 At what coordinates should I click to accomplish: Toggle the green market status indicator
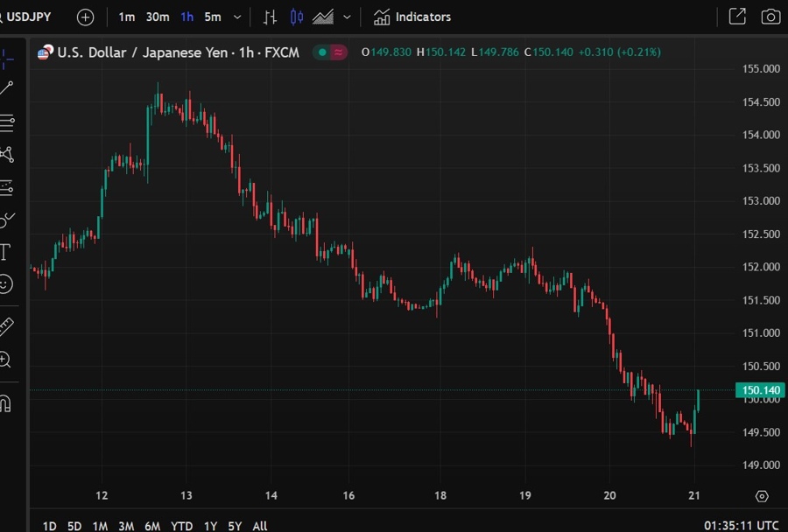coord(322,52)
